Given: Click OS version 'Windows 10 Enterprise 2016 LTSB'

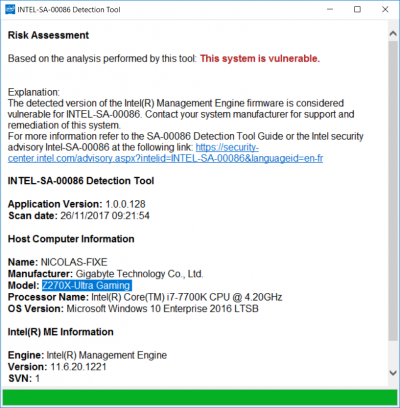Looking at the screenshot, I should tap(183, 309).
